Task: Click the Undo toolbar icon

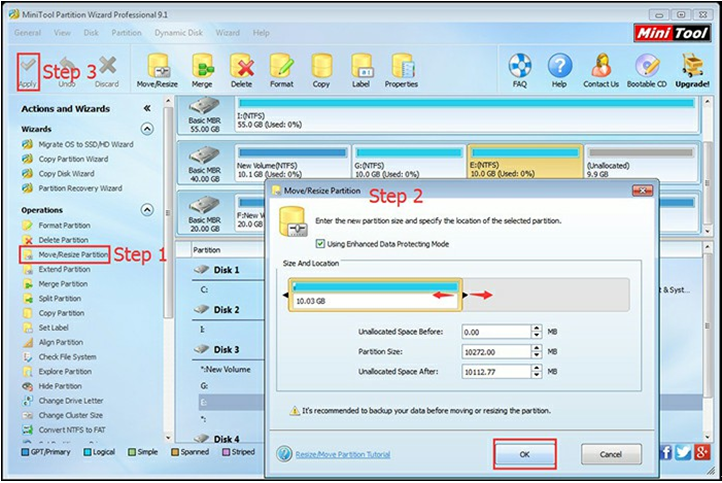Action: [x=67, y=65]
